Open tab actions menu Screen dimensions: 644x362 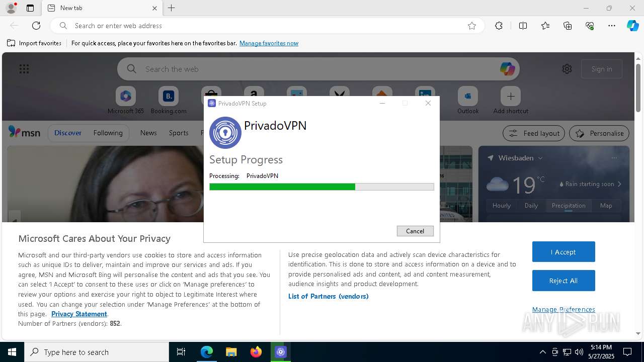(30, 8)
